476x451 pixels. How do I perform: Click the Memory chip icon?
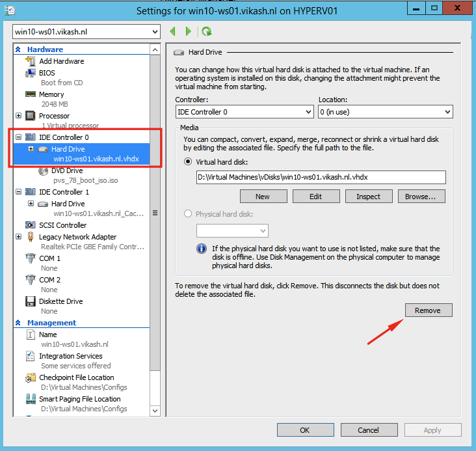click(31, 94)
